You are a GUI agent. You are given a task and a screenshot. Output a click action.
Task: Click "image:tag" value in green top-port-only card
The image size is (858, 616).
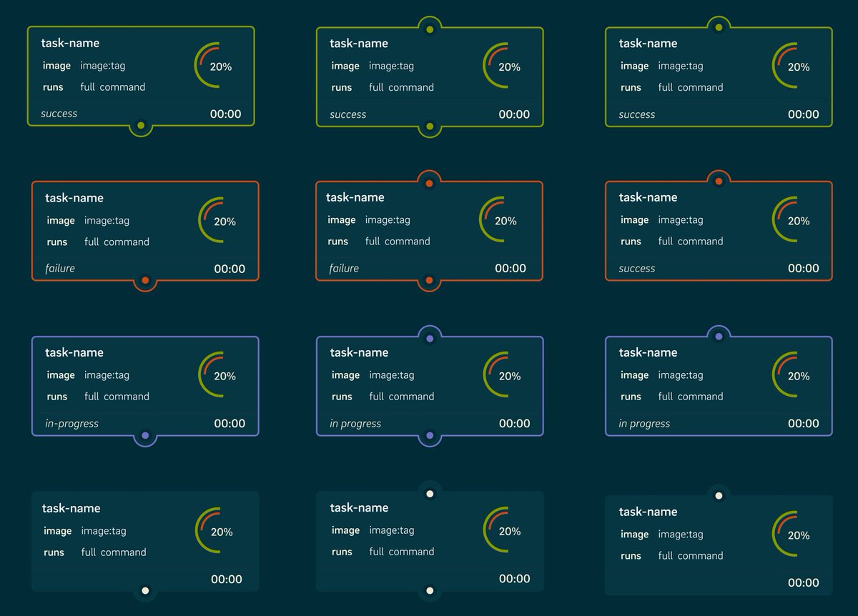(x=681, y=66)
